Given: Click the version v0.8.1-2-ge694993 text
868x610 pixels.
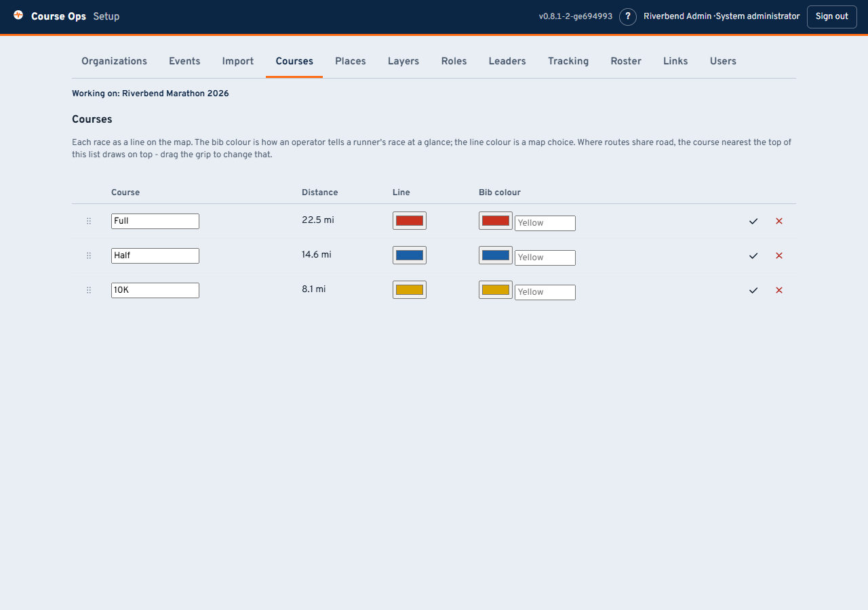Looking at the screenshot, I should [x=576, y=16].
